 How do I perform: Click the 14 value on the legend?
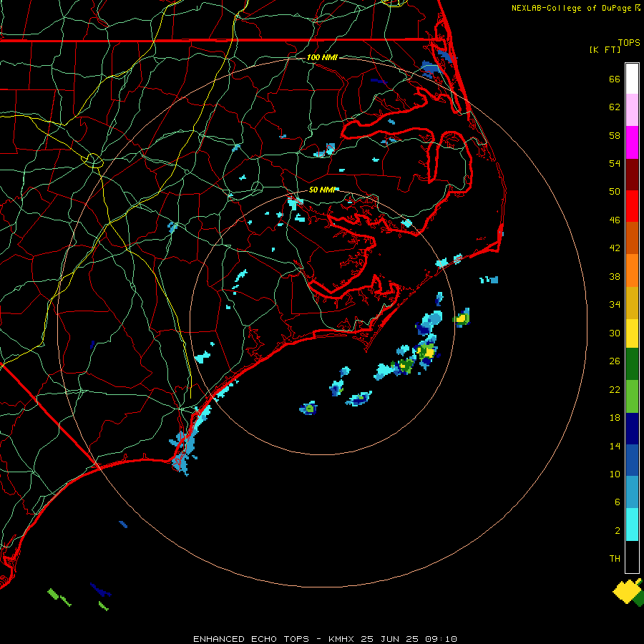(x=615, y=446)
